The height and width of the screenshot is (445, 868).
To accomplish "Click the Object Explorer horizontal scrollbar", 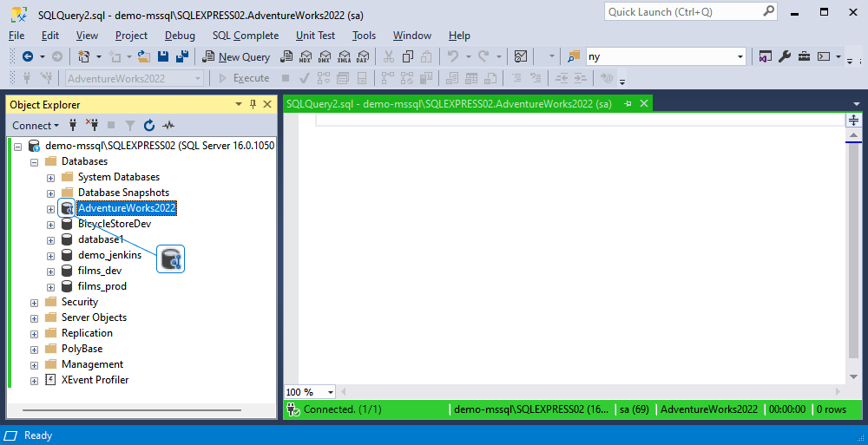I will (132, 410).
